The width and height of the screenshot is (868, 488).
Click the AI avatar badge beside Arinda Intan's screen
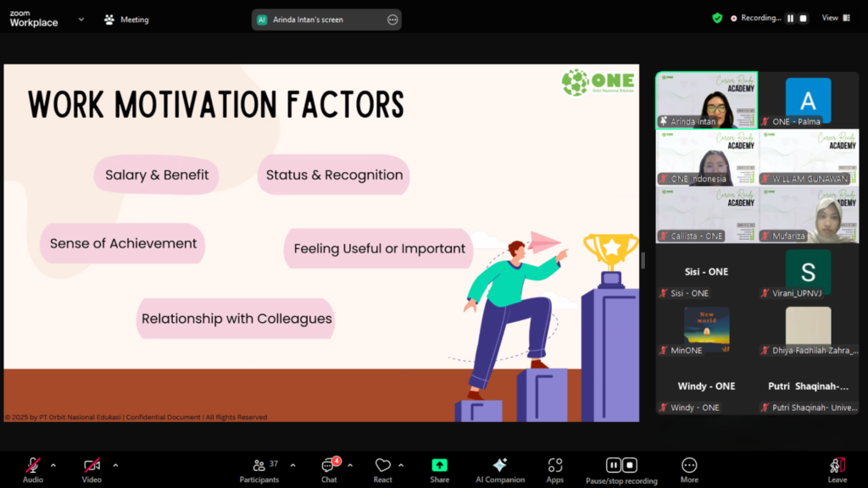point(262,20)
